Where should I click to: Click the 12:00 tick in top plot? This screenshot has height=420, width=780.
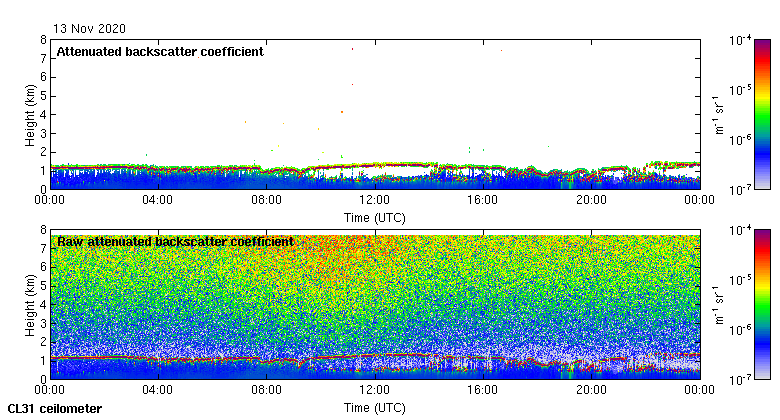pyautogui.click(x=375, y=200)
